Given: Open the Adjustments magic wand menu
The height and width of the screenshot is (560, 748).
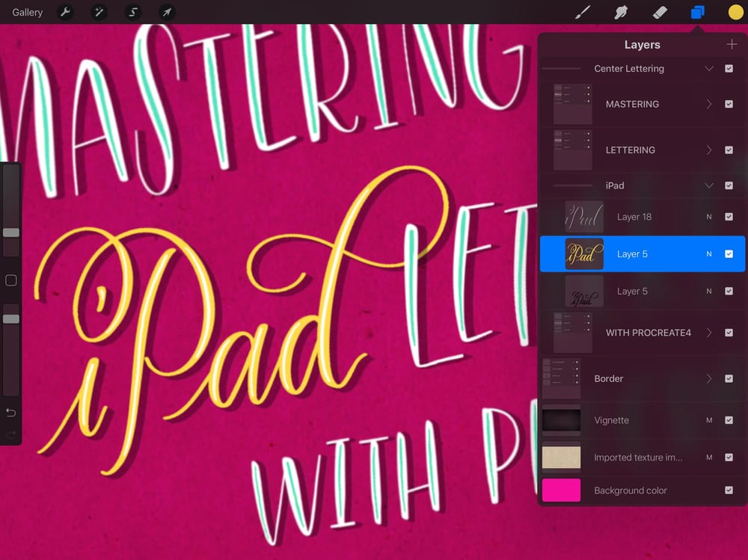Looking at the screenshot, I should point(99,12).
